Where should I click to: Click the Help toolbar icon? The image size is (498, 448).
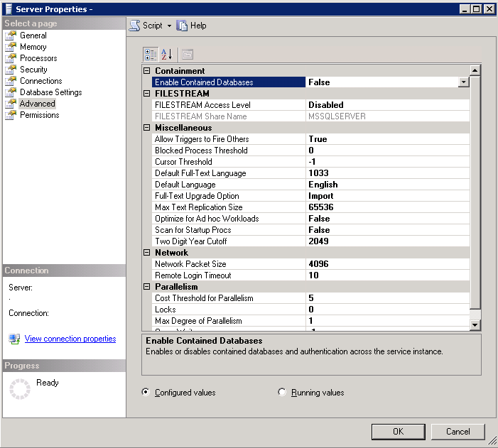click(183, 25)
